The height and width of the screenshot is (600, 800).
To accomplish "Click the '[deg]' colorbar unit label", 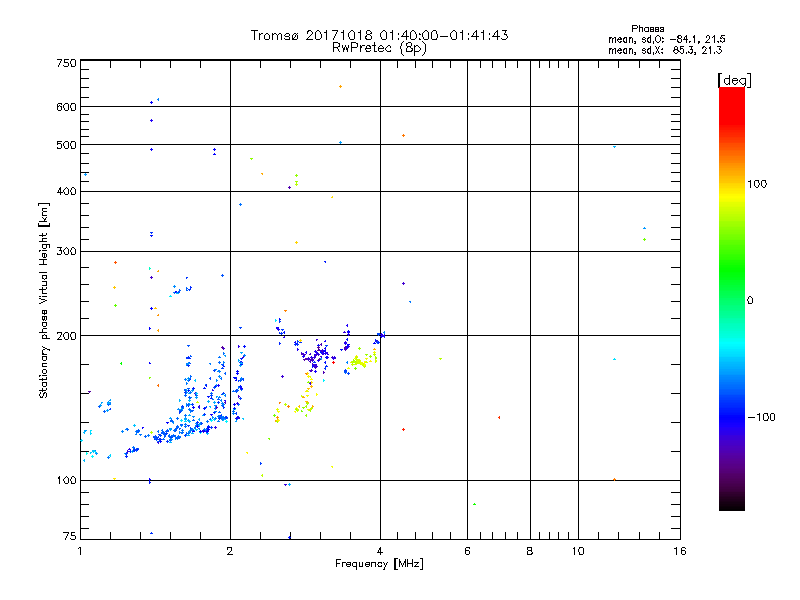I will 734,80.
